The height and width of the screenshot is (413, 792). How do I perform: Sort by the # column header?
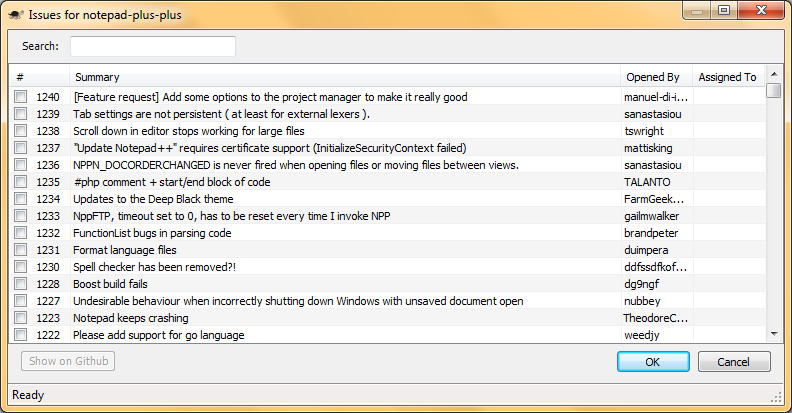pos(39,77)
